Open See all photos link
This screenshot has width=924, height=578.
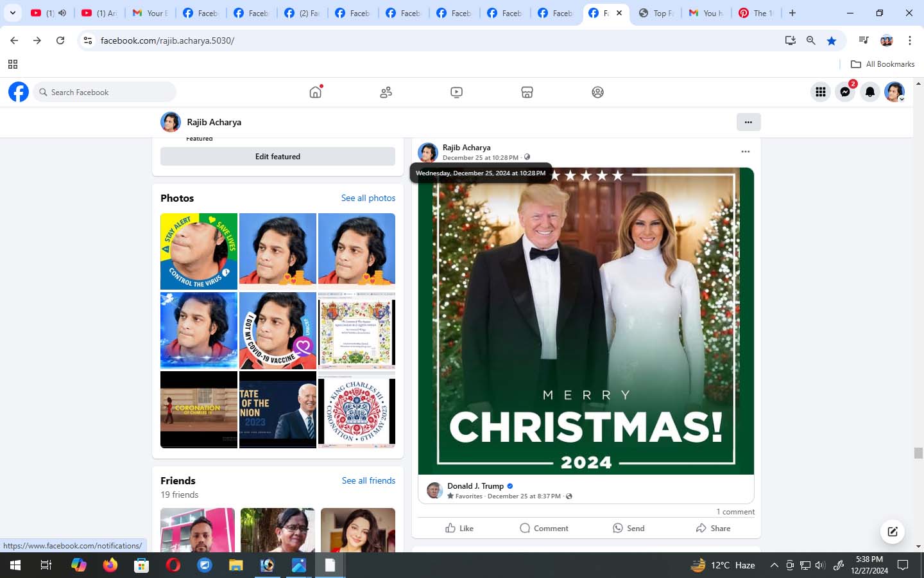(x=368, y=198)
